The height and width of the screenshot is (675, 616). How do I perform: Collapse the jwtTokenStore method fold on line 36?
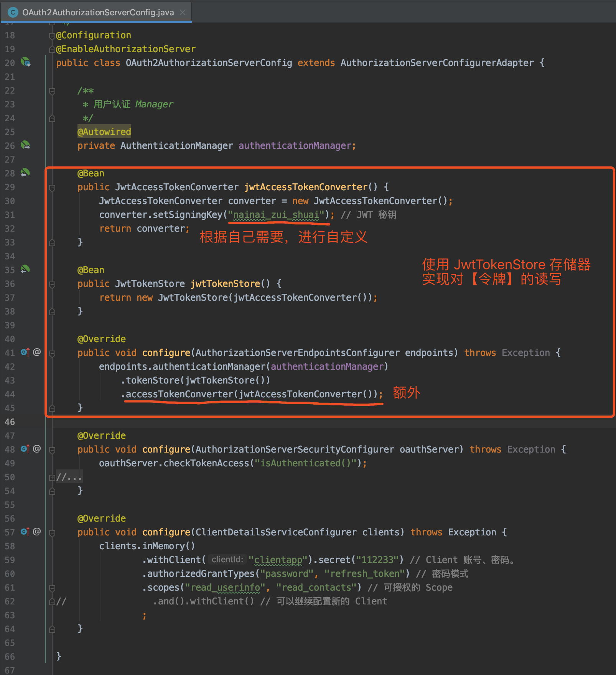coord(52,285)
